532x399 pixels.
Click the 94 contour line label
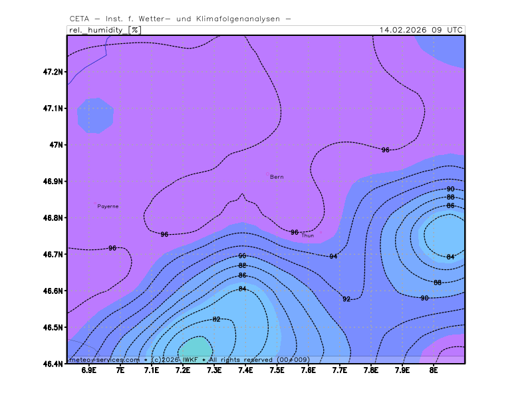(333, 256)
